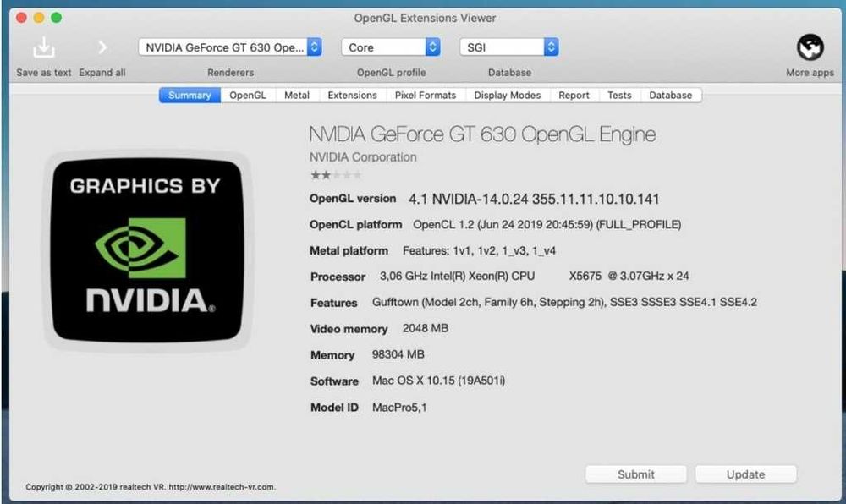Open the Extensions tab
Viewport: 846px width, 504px height.
[x=352, y=96]
